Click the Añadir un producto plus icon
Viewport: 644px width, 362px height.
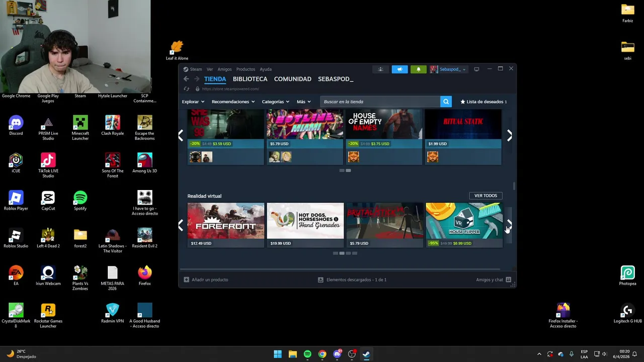pyautogui.click(x=186, y=280)
